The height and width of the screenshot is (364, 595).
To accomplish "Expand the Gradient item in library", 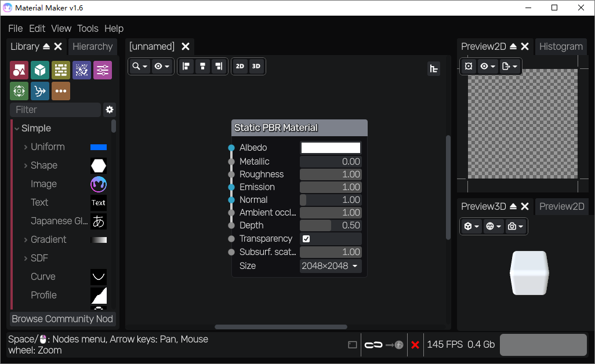I will pyautogui.click(x=26, y=239).
